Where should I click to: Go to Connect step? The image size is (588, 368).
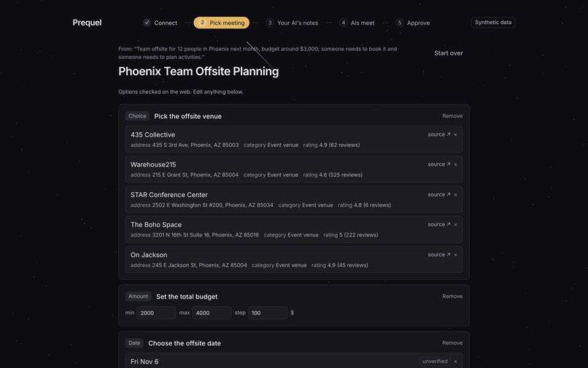point(160,23)
